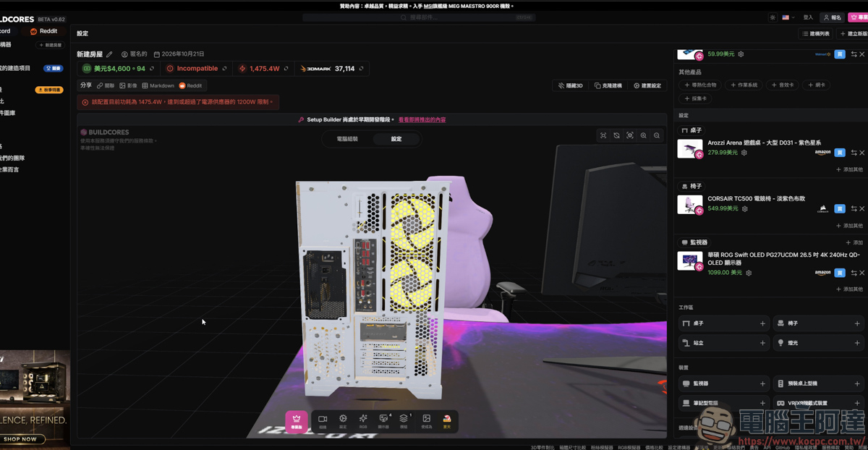
Task: Open price settings gear beside 279.99
Action: pos(744,153)
